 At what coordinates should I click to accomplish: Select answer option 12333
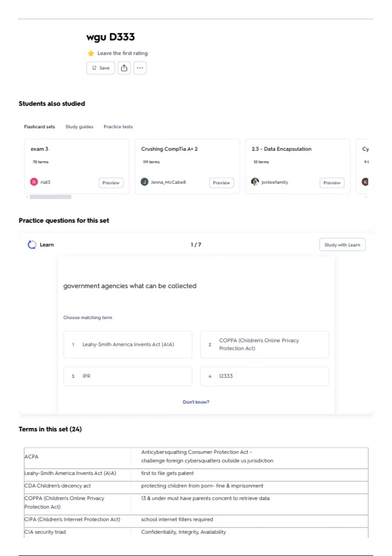(264, 376)
